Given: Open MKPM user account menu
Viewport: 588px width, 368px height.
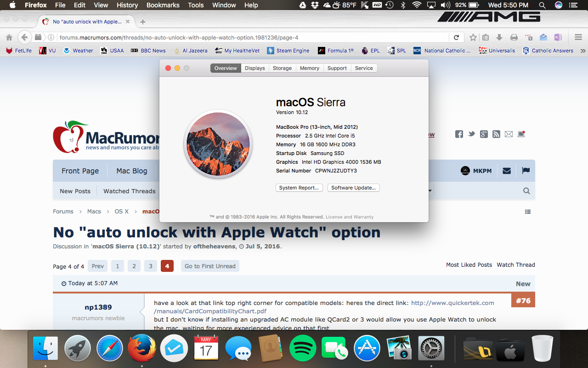Looking at the screenshot, I should click(476, 171).
